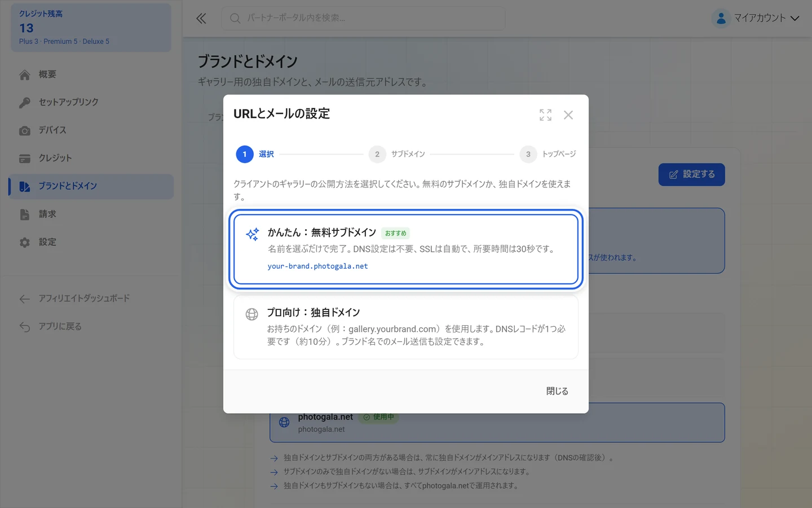Go to step 1 選択
This screenshot has height=508, width=812.
tap(255, 154)
